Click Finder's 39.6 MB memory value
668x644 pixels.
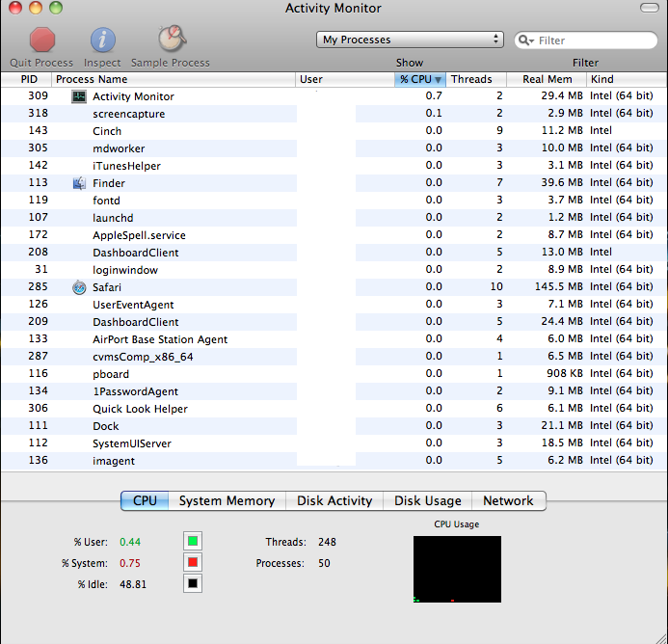coord(562,182)
